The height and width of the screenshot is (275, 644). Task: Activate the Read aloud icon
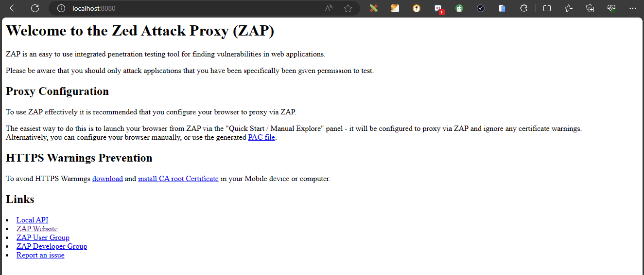tap(329, 8)
